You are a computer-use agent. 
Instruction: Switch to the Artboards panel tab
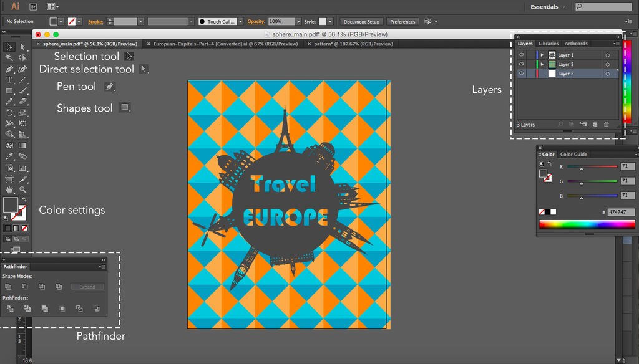[x=575, y=44]
